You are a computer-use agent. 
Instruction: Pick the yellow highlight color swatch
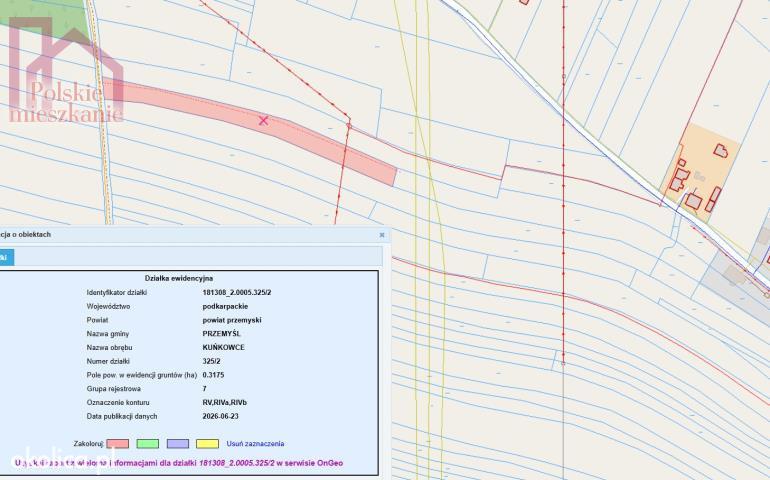[207, 444]
